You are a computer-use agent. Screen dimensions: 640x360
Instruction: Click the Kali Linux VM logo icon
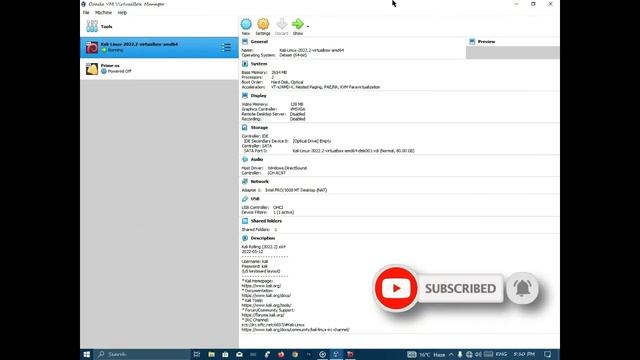tap(92, 47)
